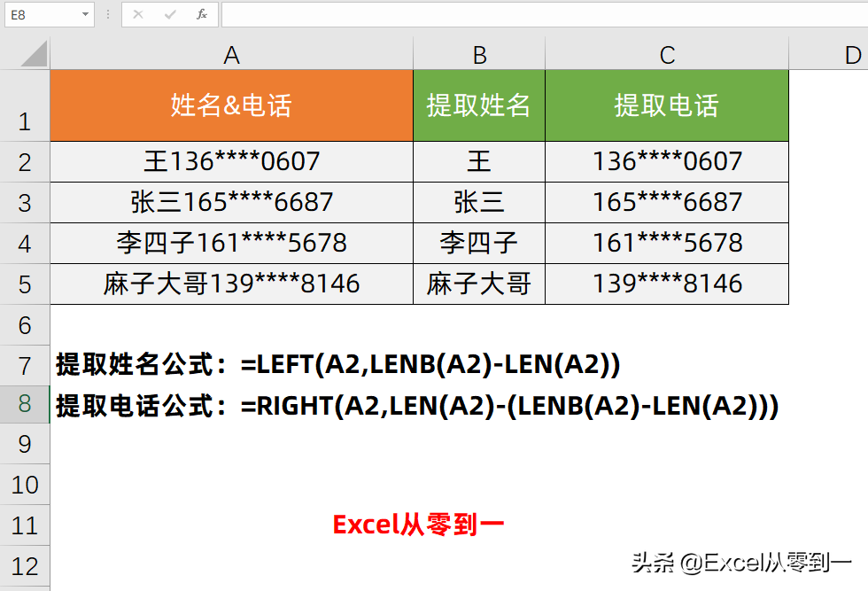Select row 8 header
The image size is (868, 591).
(25, 404)
